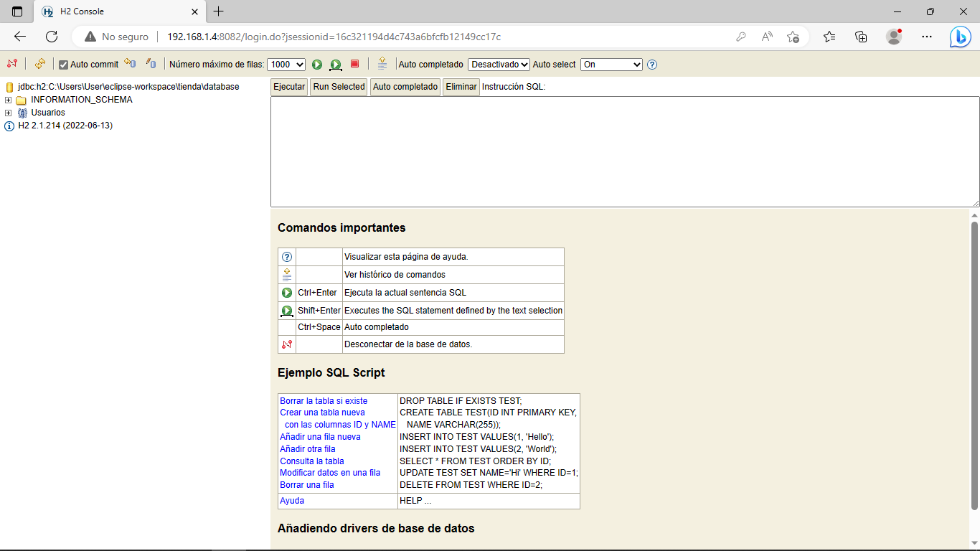Expand the Usuarios tree node
This screenshot has height=551, width=980.
click(9, 113)
